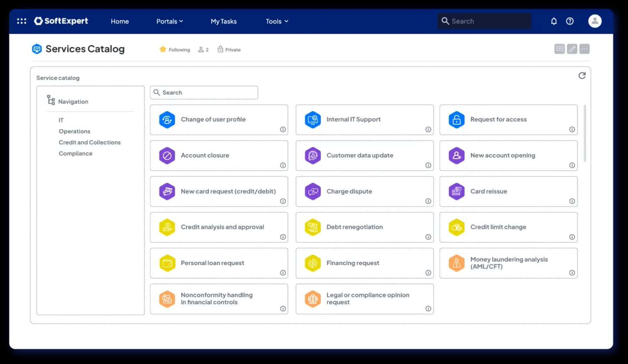The image size is (628, 364).
Task: Select Credit and Collections category
Action: click(89, 142)
